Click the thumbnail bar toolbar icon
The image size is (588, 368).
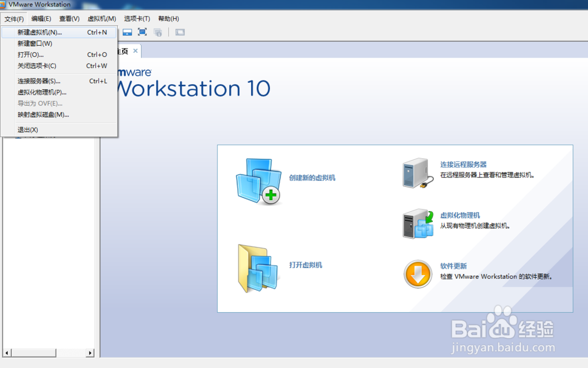tap(128, 32)
